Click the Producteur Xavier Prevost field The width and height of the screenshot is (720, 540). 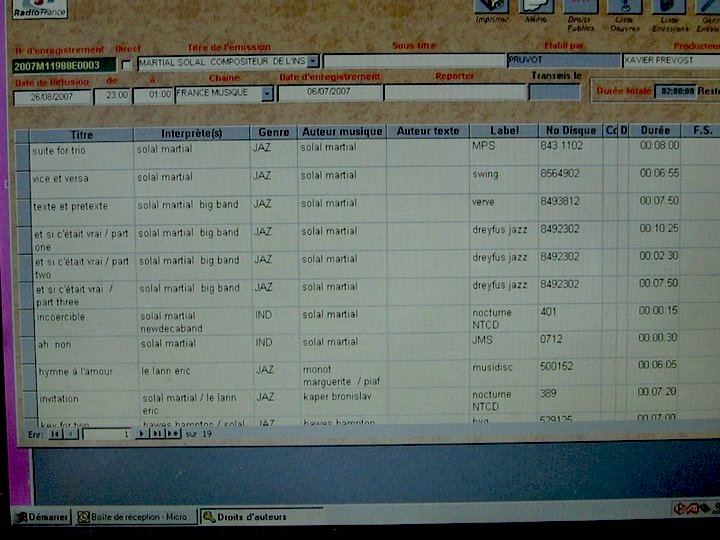tap(671, 60)
